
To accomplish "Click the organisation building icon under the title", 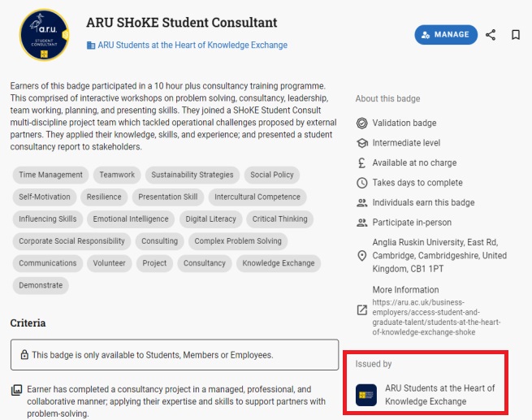I will (91, 45).
